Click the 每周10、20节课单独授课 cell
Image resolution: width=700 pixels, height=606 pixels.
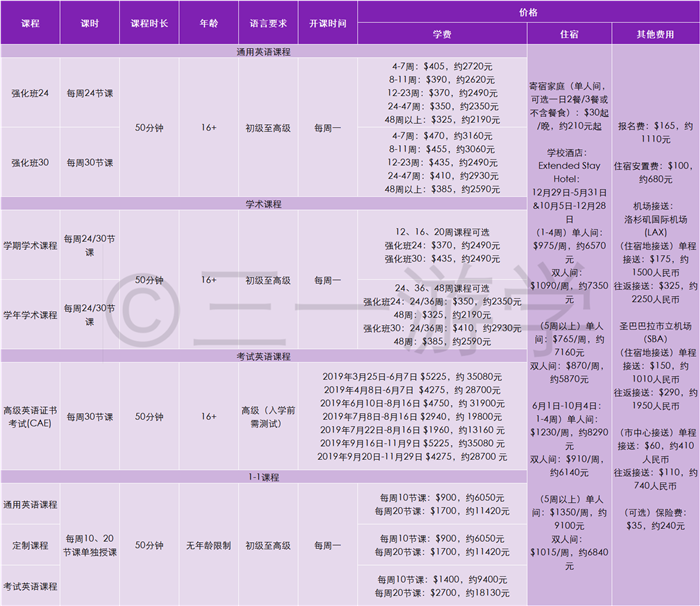pos(90,545)
